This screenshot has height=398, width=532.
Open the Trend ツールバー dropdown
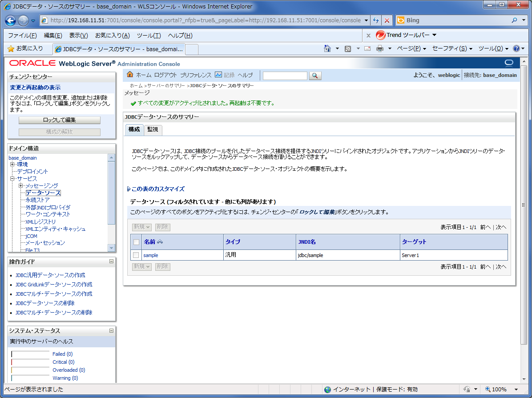(434, 35)
